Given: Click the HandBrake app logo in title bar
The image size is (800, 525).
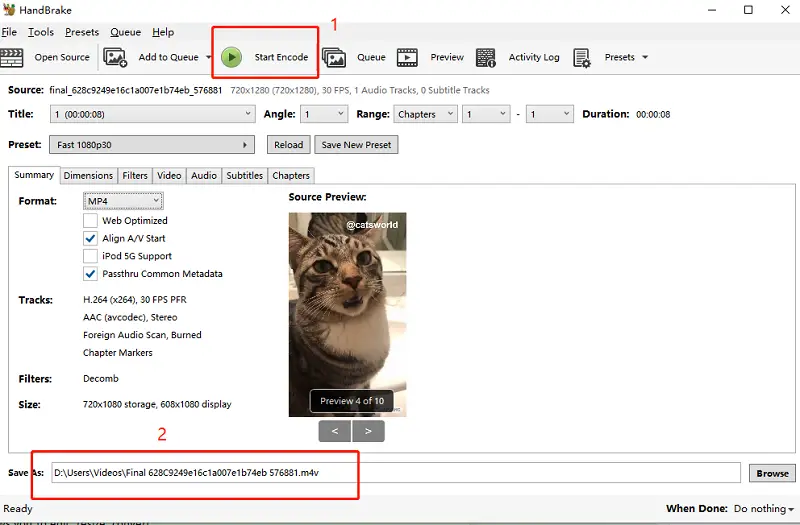Looking at the screenshot, I should pos(9,10).
